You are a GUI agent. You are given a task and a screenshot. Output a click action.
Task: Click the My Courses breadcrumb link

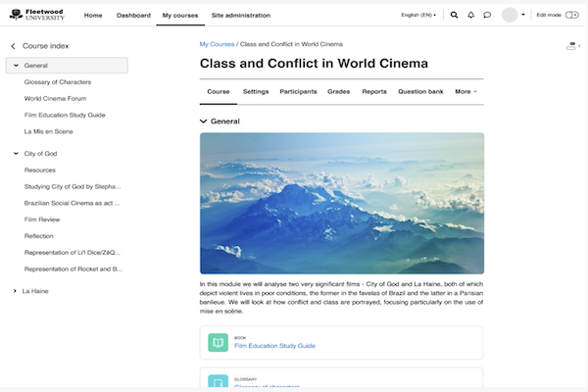click(x=217, y=44)
